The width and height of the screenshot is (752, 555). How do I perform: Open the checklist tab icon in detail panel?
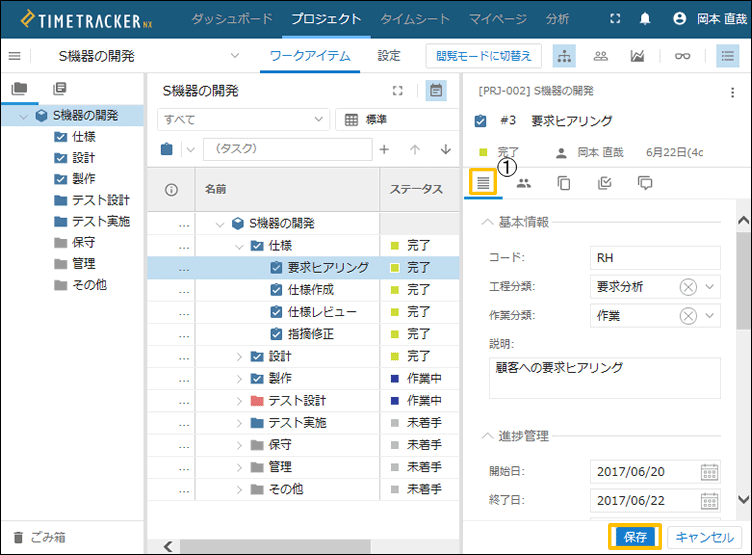pos(605,183)
